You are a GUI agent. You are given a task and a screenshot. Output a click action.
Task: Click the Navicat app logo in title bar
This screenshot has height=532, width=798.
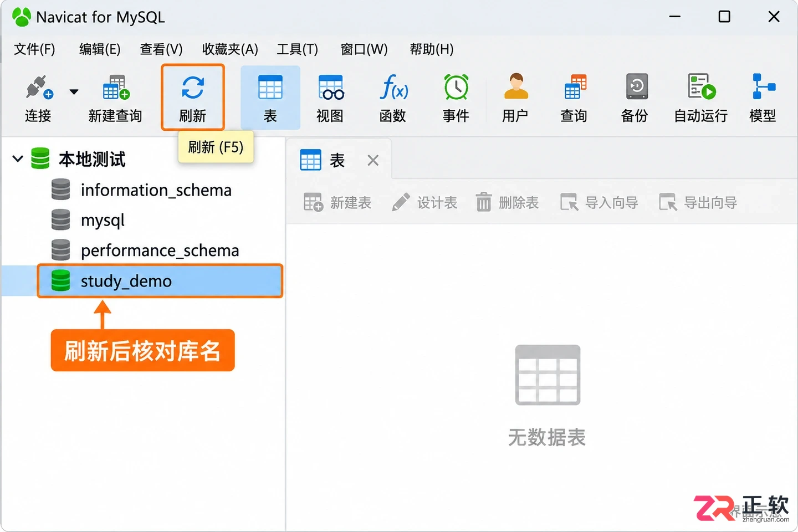pos(21,17)
